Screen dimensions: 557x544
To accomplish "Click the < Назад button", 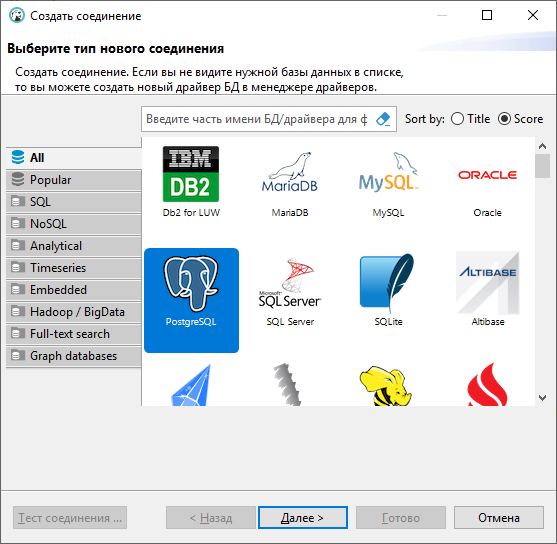I will pyautogui.click(x=211, y=518).
